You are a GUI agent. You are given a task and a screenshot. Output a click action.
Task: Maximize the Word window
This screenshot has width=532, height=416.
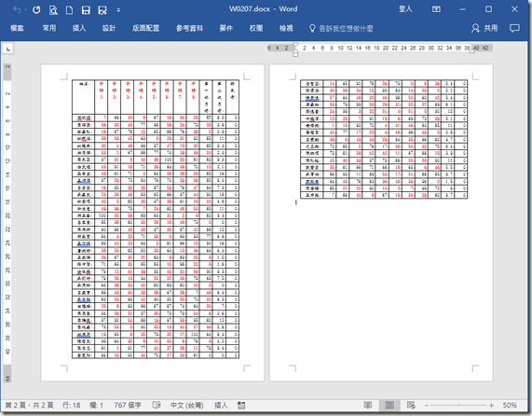click(488, 9)
